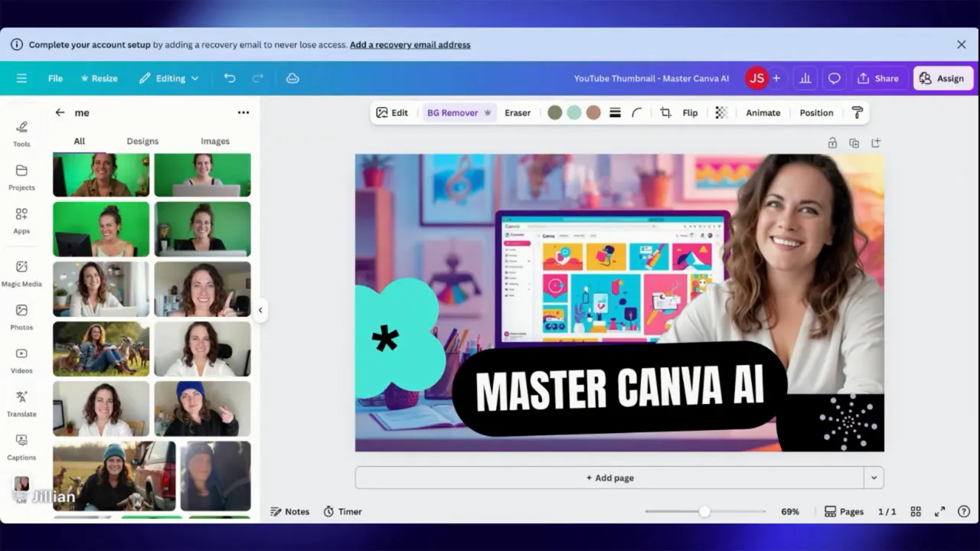This screenshot has width=980, height=551.
Task: Click the transparency checkerboard icon
Action: (720, 112)
